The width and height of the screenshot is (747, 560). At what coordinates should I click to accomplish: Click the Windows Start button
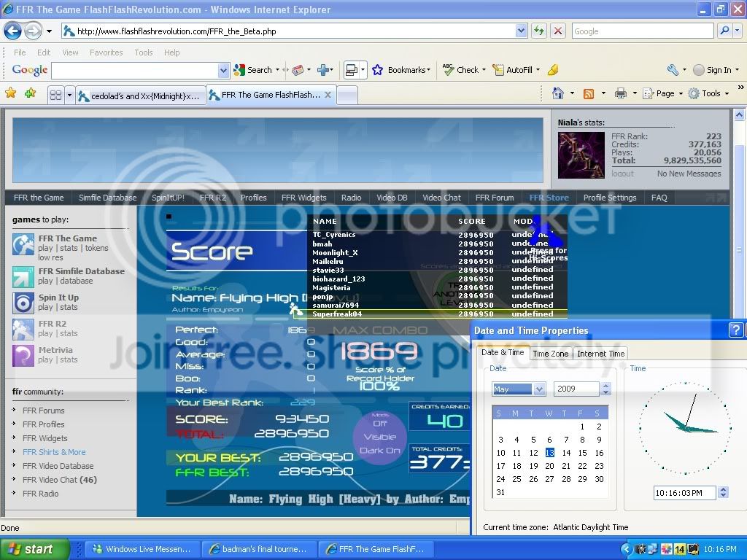click(35, 549)
